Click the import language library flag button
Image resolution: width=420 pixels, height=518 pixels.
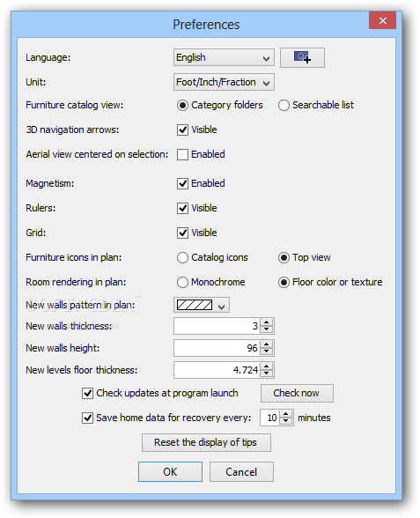point(302,57)
